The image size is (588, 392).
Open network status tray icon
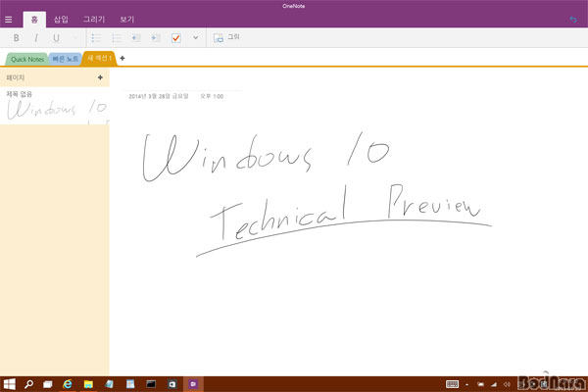(x=494, y=384)
